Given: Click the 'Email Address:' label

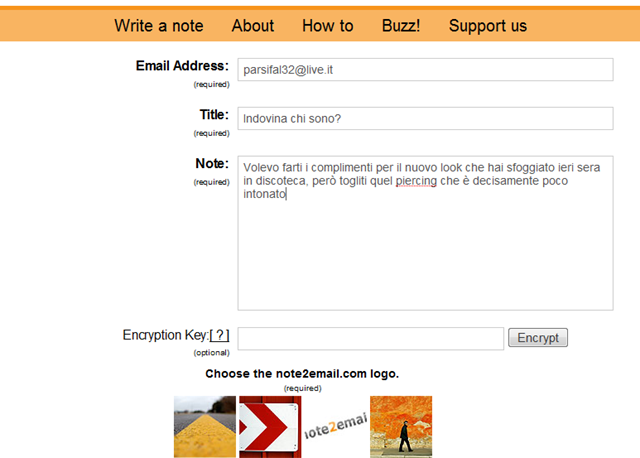Looking at the screenshot, I should pos(182,66).
